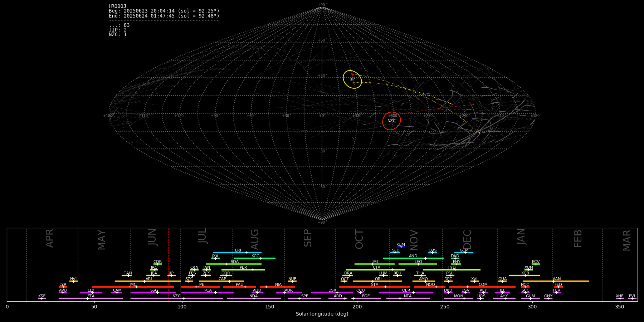Click the ELY purple shower bar
644x322 pixels.
(x=91, y=293)
